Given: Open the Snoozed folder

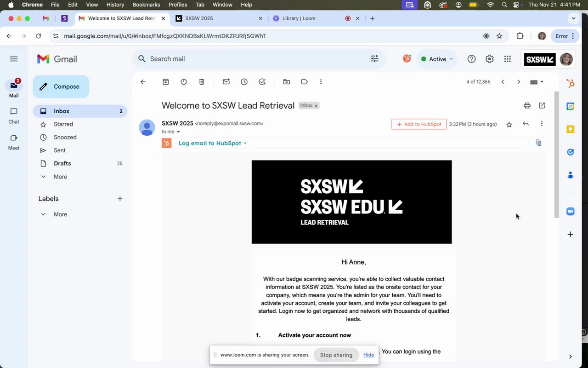Looking at the screenshot, I should (x=80, y=137).
